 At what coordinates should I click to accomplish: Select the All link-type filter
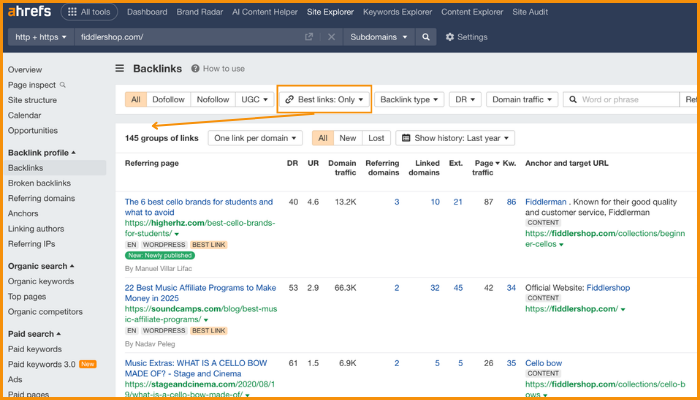[136, 100]
